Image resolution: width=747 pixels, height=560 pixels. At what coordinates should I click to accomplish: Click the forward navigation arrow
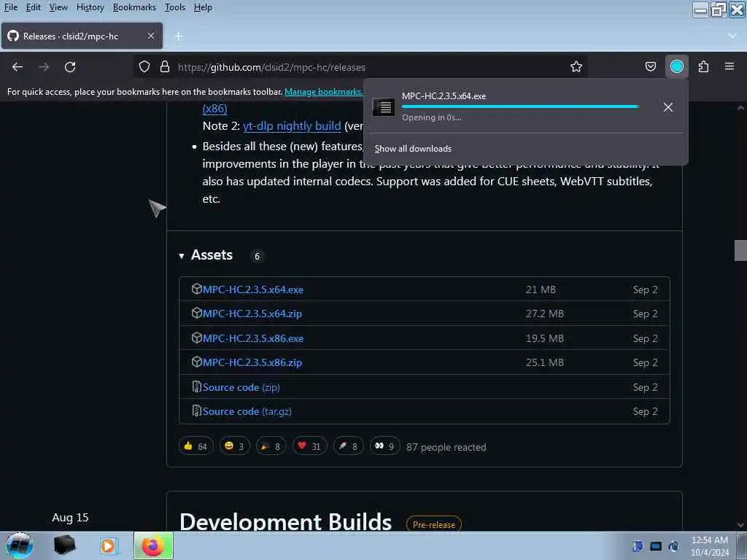[44, 67]
